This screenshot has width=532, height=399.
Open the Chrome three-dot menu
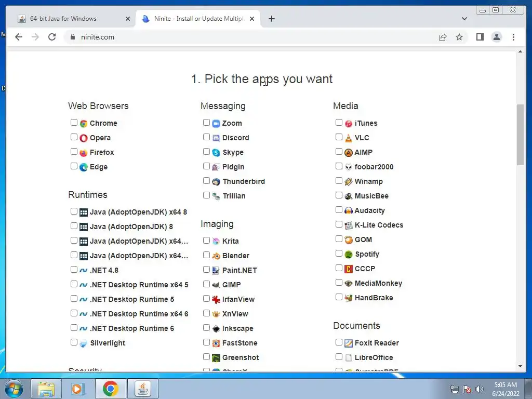(513, 37)
